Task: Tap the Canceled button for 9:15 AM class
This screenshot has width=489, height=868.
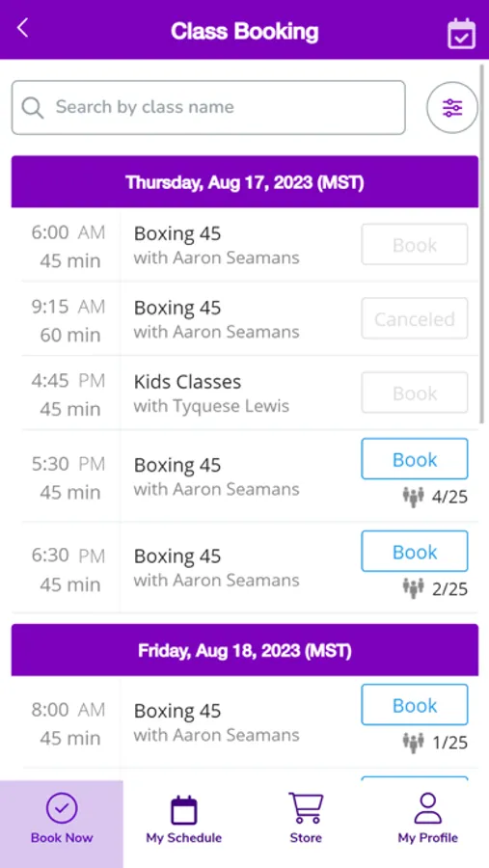Action: tap(415, 318)
